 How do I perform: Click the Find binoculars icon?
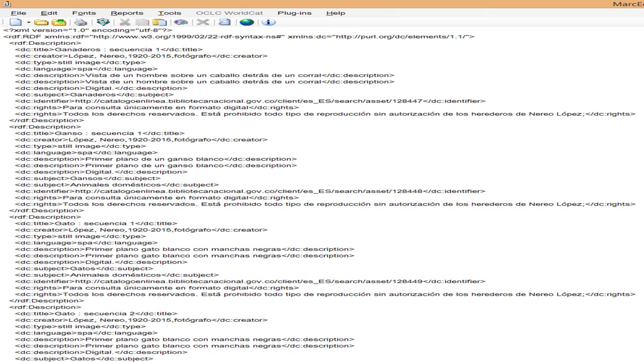181,22
